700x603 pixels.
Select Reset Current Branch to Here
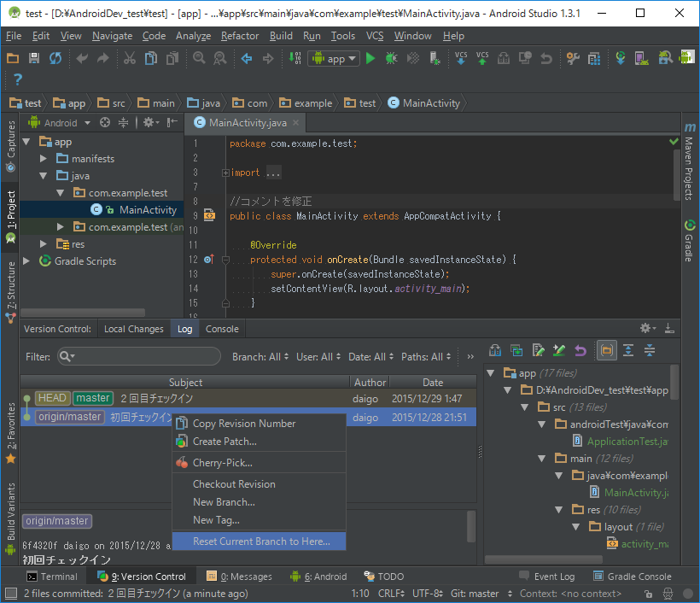(259, 542)
